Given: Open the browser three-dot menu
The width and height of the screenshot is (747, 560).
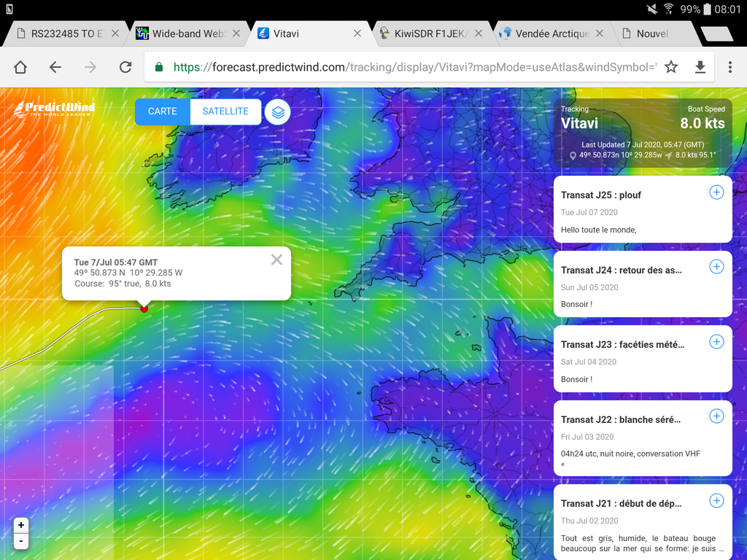Looking at the screenshot, I should (729, 67).
